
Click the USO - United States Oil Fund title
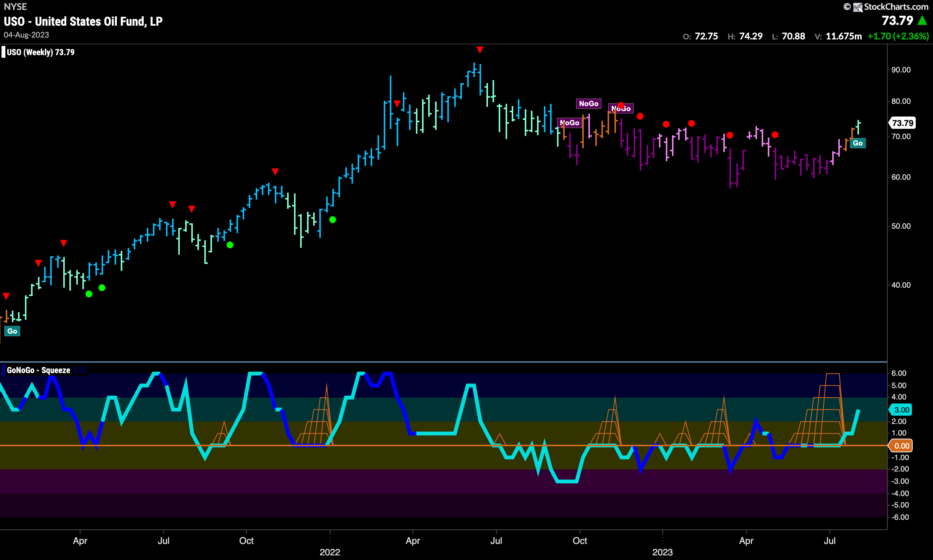(83, 21)
